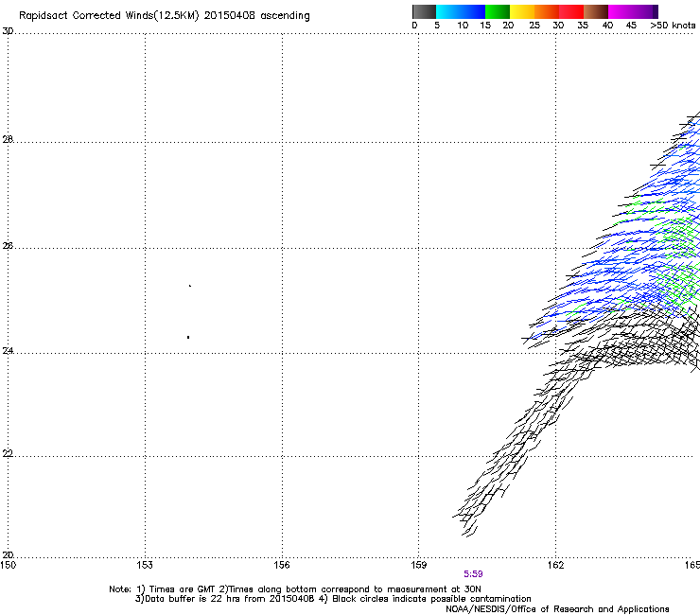The image size is (700, 615).
Task: Click the longitude label '162' on bottom axis
Action: point(555,565)
